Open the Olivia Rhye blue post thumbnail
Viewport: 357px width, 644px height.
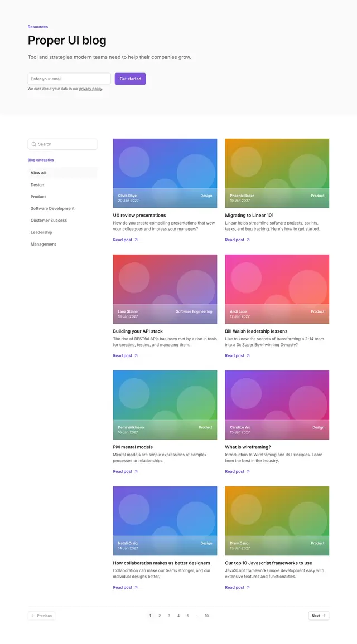[x=165, y=173]
